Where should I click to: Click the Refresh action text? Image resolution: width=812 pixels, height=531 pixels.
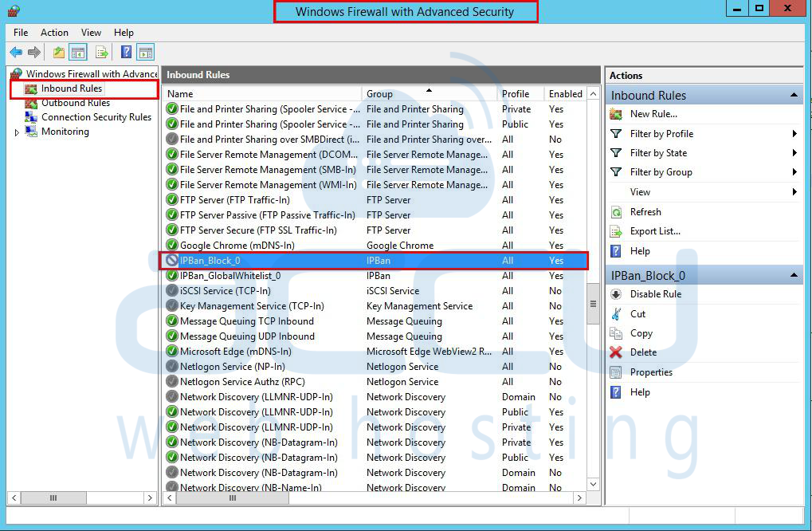pos(645,212)
